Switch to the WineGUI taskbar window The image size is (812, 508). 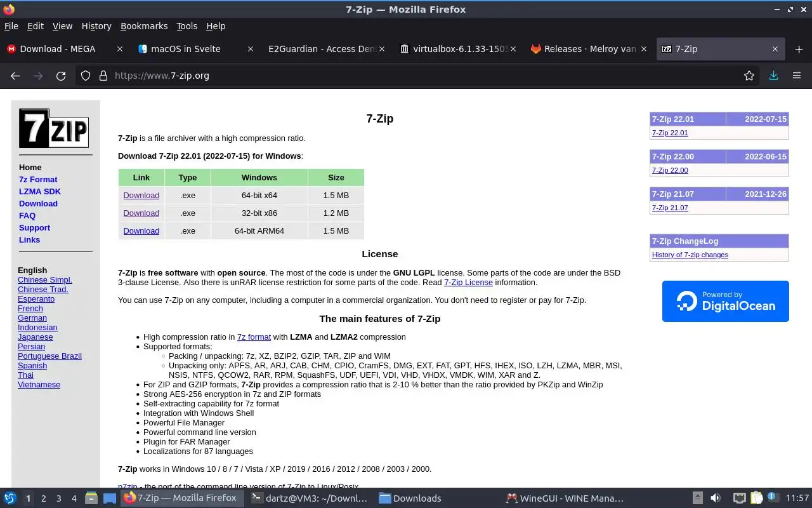[565, 498]
